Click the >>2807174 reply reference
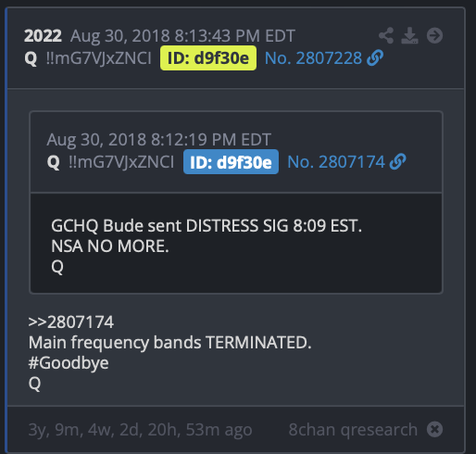This screenshot has width=476, height=454. pos(71,322)
